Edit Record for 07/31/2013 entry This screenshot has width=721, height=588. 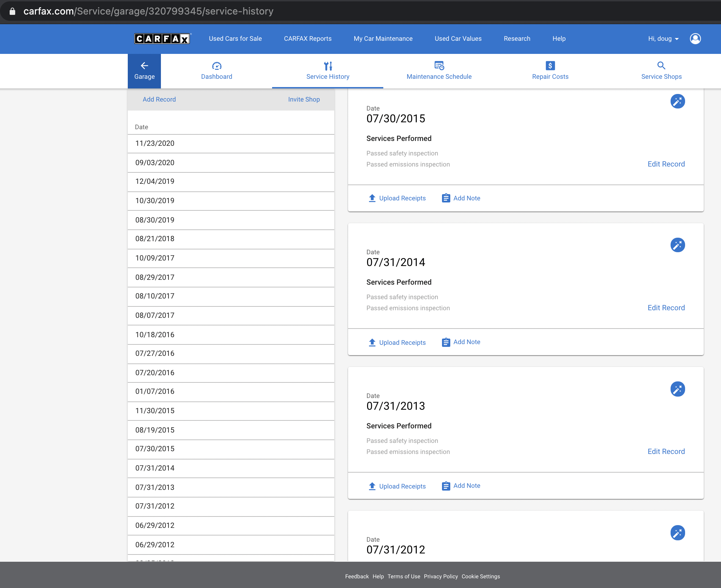(666, 452)
